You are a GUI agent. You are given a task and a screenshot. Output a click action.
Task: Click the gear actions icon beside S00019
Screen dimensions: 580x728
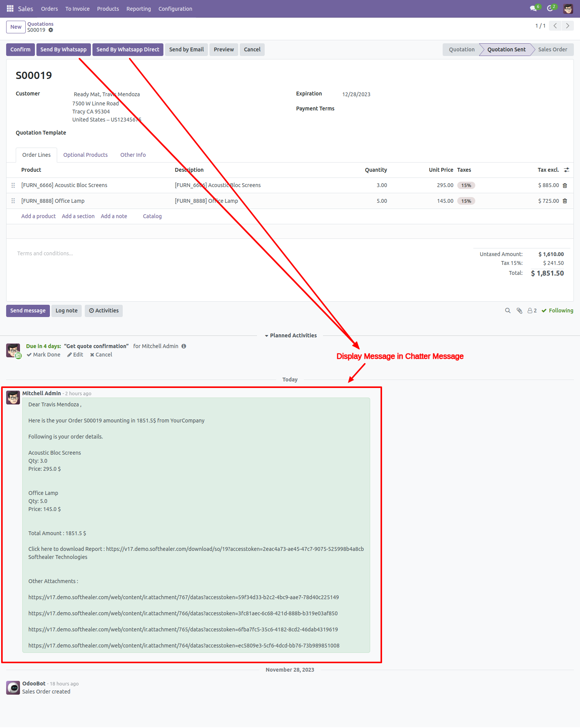[x=51, y=30]
